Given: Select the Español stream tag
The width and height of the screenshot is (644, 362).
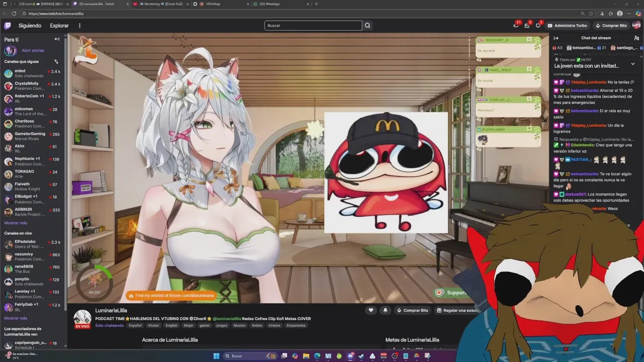Looking at the screenshot, I should pyautogui.click(x=135, y=325).
